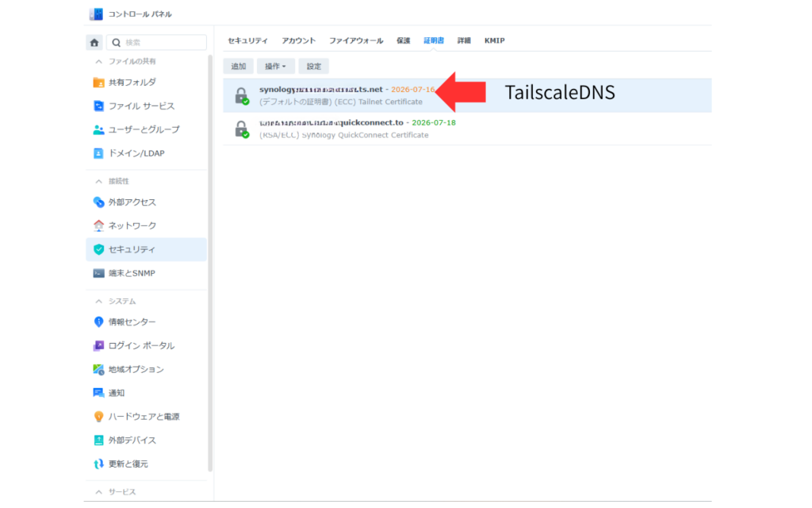
Task: Open the ネットワーク house icon
Action: point(98,225)
